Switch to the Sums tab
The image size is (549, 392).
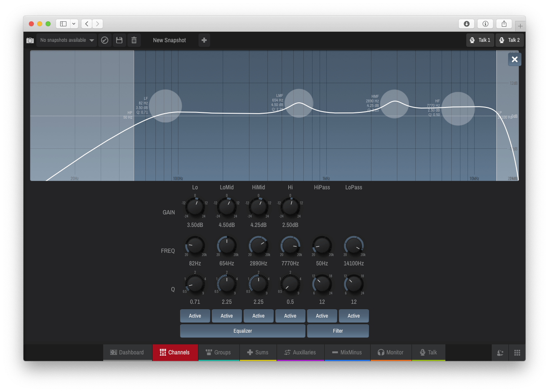pyautogui.click(x=258, y=352)
